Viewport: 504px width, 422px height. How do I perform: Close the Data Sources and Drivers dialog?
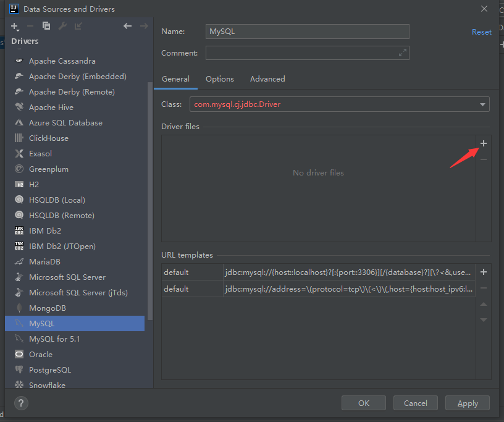(484, 9)
